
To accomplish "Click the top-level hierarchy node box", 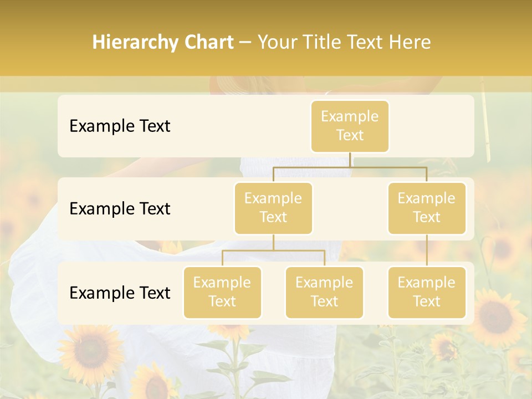I will pyautogui.click(x=350, y=126).
